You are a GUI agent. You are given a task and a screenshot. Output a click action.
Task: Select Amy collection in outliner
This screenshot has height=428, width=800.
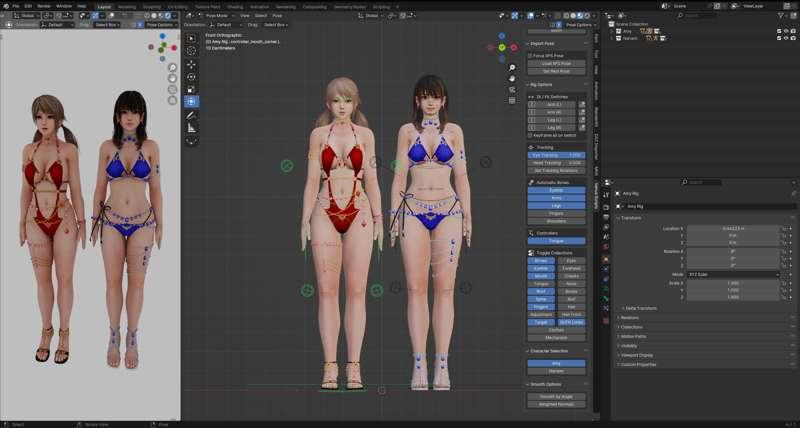[627, 31]
